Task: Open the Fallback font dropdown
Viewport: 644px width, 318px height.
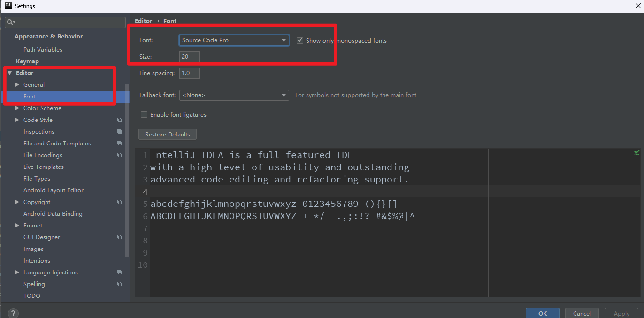Action: (234, 95)
